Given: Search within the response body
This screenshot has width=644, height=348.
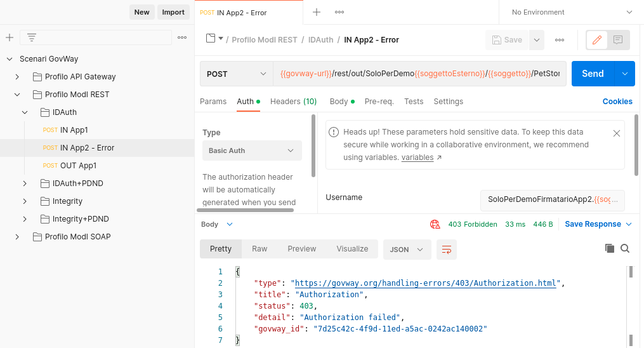Looking at the screenshot, I should [625, 248].
